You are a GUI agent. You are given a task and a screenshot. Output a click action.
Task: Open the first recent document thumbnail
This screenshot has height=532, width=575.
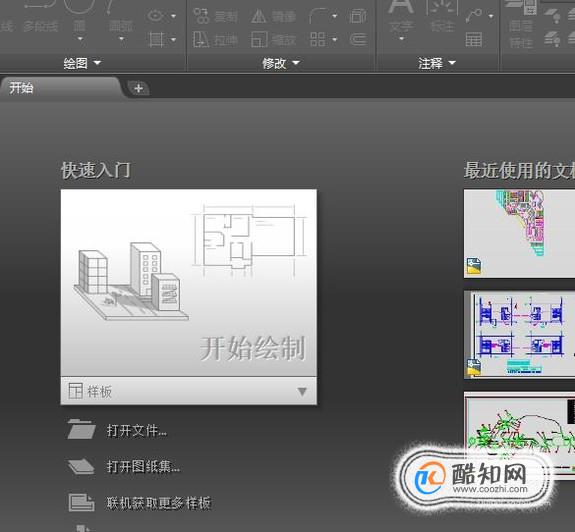point(519,234)
